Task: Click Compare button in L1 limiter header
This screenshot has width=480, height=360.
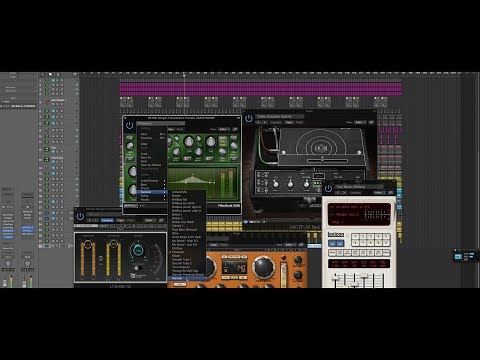Action: tap(107, 220)
